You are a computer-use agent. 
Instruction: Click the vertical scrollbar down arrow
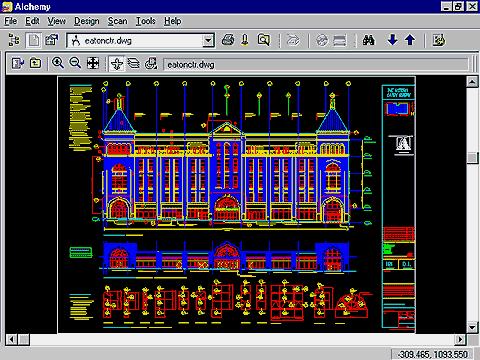[x=472, y=327]
